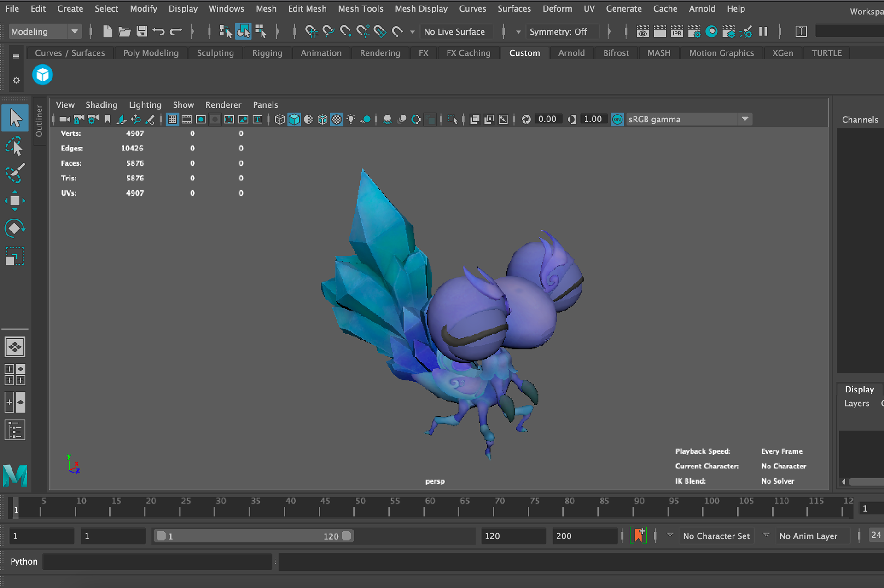
Task: Click the playback range slider bar
Action: click(x=253, y=536)
